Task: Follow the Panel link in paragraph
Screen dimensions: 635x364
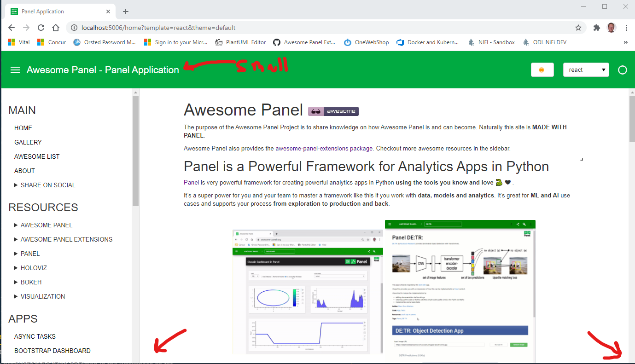Action: [192, 182]
